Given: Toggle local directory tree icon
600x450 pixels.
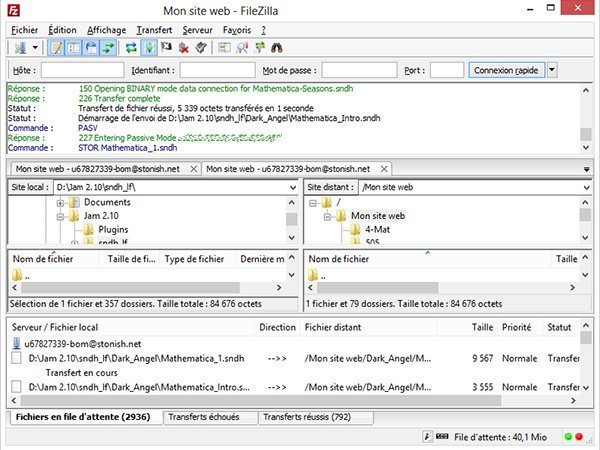Looking at the screenshot, I should [74, 48].
